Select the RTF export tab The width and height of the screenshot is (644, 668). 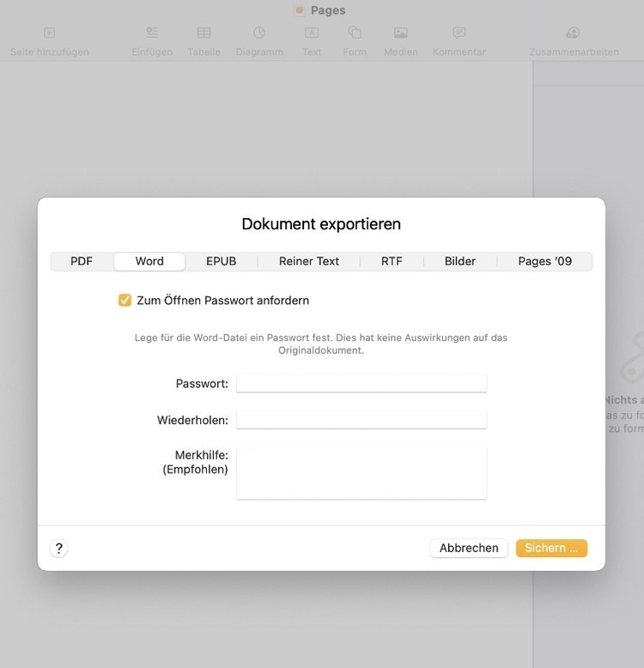point(392,261)
